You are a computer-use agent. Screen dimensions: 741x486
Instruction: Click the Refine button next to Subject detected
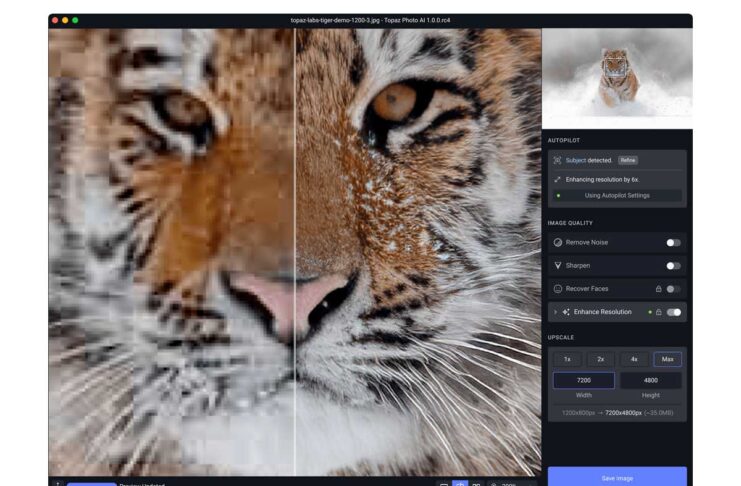tap(628, 160)
